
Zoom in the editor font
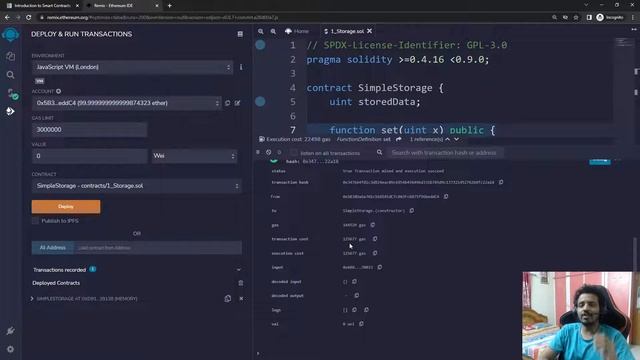(x=273, y=31)
